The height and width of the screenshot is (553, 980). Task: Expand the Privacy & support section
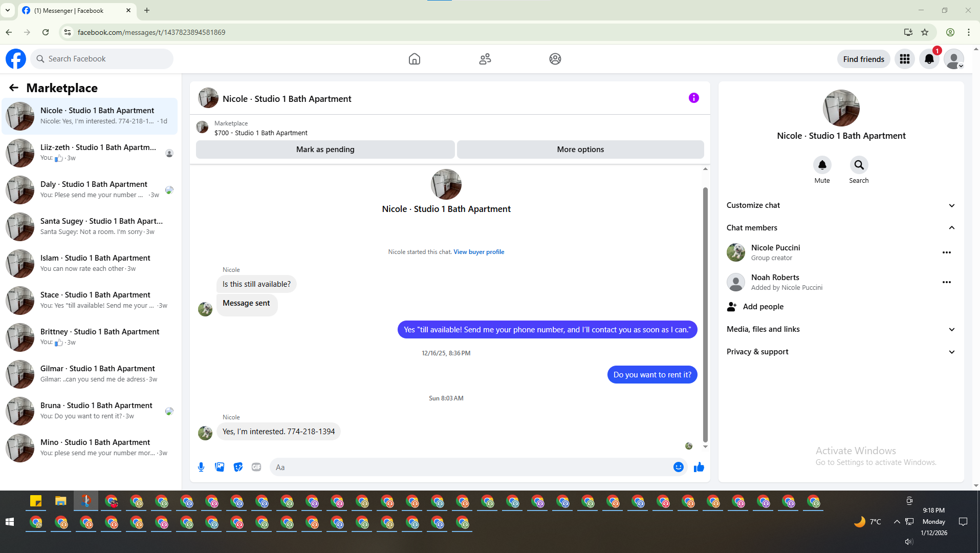(841, 352)
